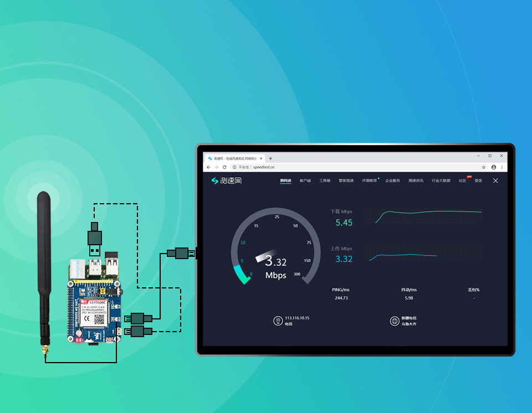Open the browser profile avatar icon
Screen dimensions: 532x413
493,167
